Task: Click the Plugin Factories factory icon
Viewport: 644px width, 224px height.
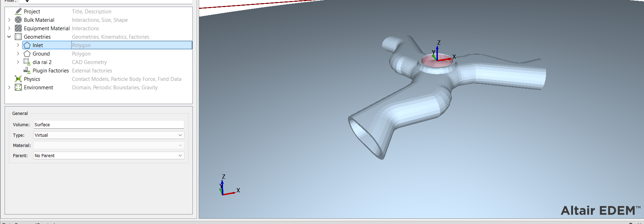Action: click(x=27, y=70)
